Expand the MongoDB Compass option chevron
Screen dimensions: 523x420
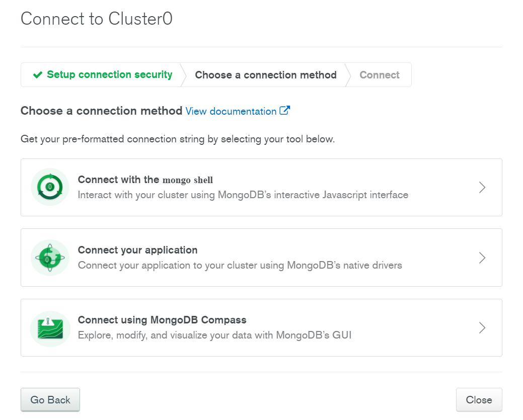click(x=482, y=328)
